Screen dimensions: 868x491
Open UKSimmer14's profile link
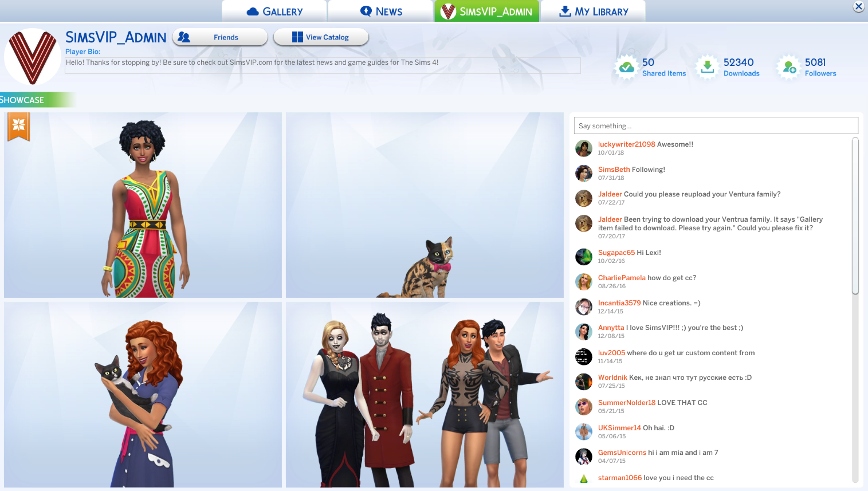point(619,428)
